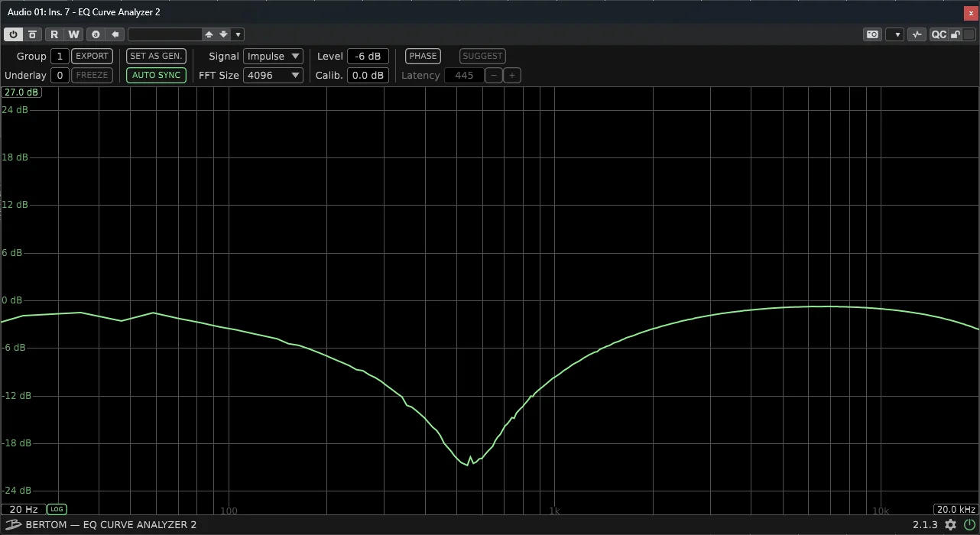Viewport: 980px width, 535px height.
Task: Click the Calib. value 0.0 dB
Action: tap(368, 75)
